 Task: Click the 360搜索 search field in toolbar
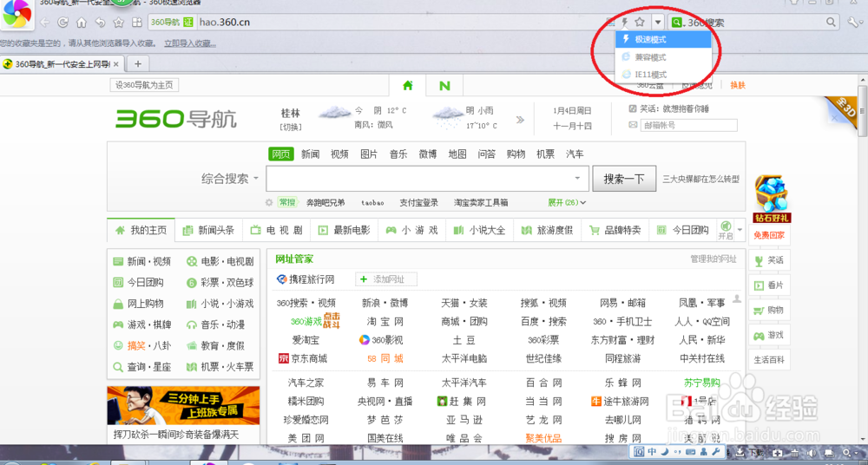[x=756, y=23]
